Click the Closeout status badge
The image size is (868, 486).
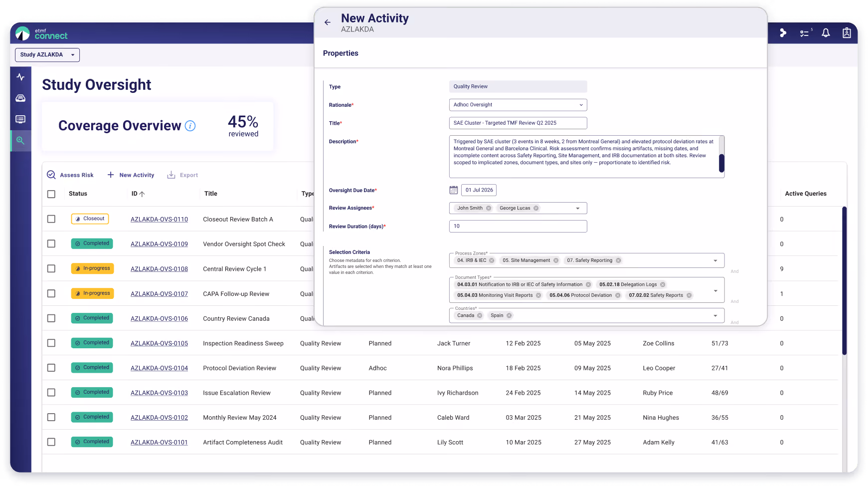point(90,219)
